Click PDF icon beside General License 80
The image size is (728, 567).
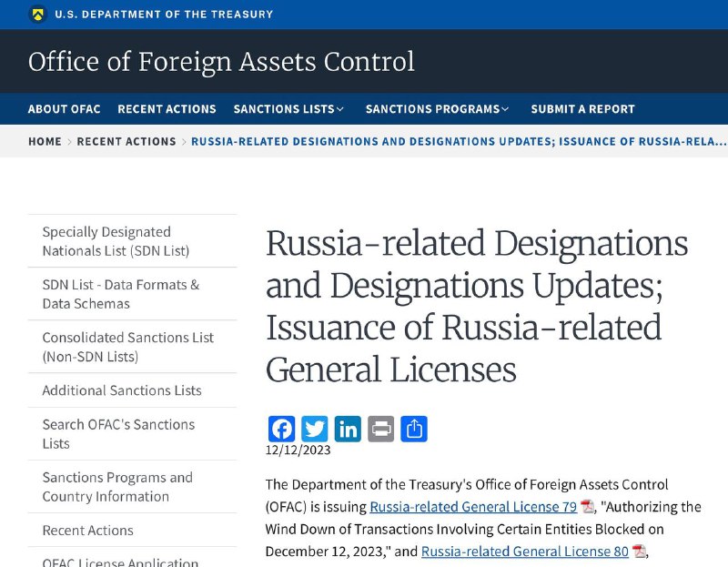tap(639, 552)
